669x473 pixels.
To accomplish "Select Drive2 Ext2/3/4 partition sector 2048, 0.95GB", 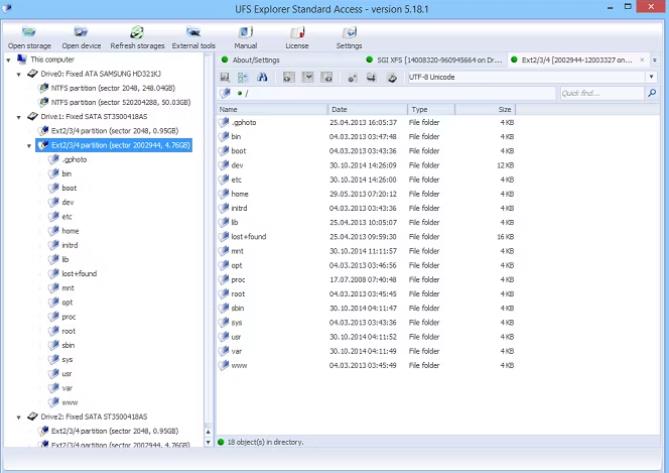I will coord(115,431).
